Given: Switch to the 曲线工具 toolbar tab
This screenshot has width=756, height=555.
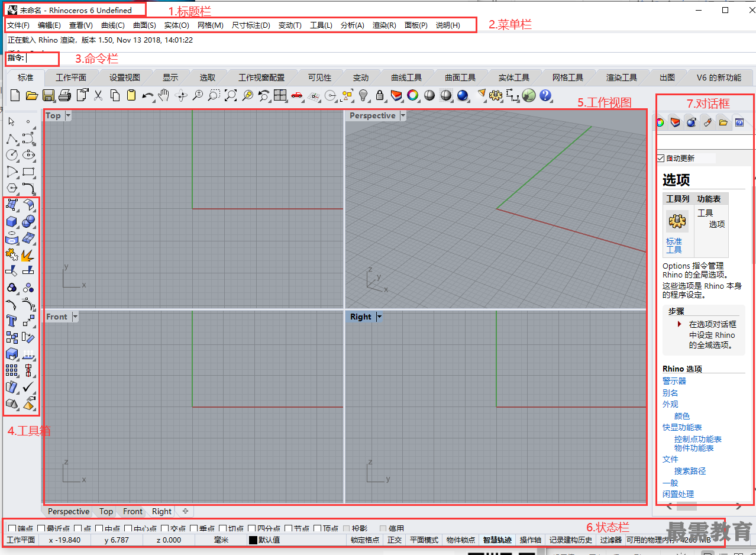Looking at the screenshot, I should (x=406, y=78).
